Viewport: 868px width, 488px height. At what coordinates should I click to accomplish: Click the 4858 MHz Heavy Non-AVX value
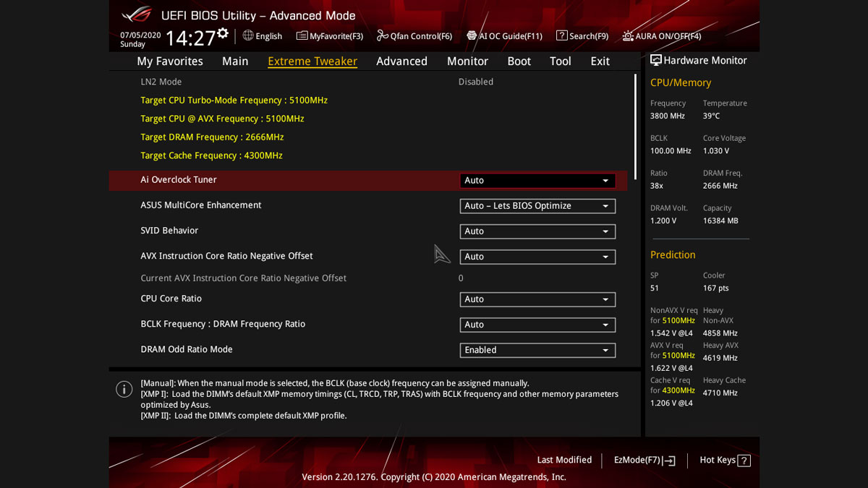(720, 333)
